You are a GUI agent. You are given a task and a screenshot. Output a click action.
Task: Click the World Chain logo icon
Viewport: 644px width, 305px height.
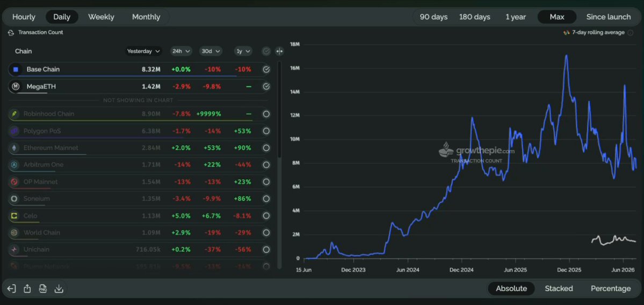pos(15,232)
